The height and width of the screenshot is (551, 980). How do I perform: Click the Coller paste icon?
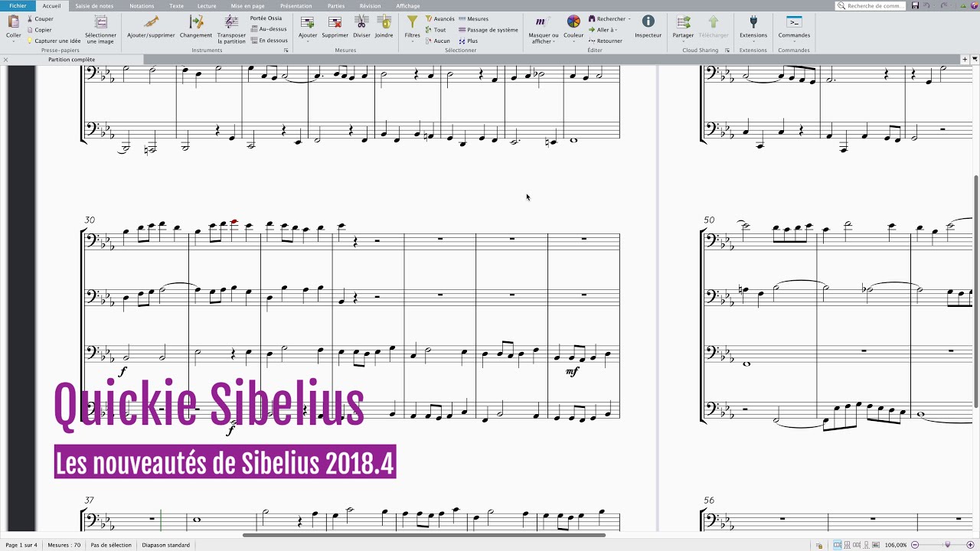13,22
